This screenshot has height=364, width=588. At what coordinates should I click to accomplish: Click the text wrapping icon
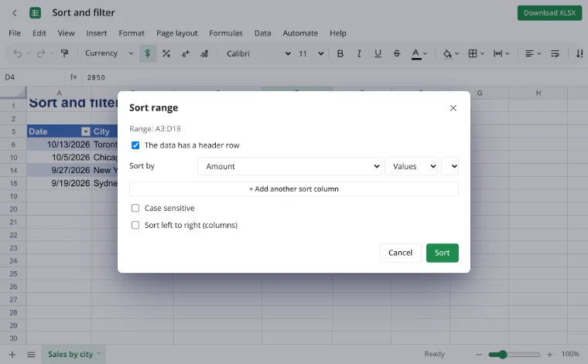pyautogui.click(x=555, y=53)
